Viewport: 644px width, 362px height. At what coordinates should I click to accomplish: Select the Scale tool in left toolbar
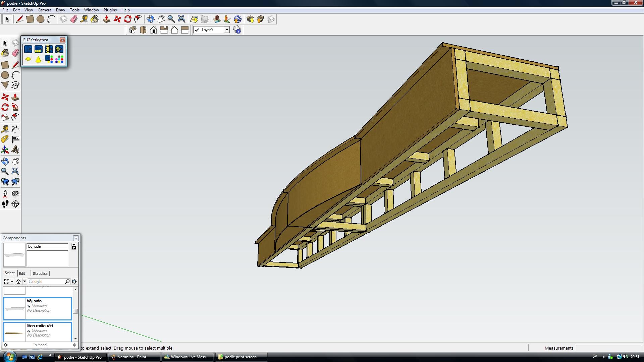point(5,117)
